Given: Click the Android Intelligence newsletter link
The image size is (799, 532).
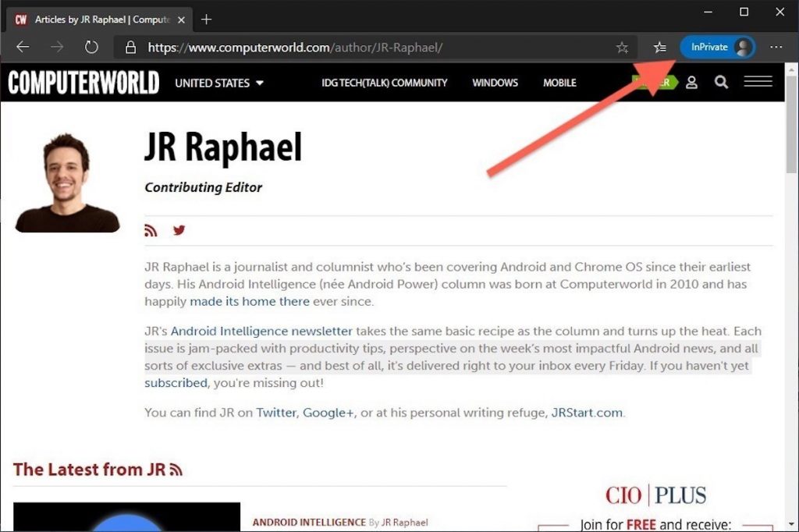Looking at the screenshot, I should click(x=261, y=331).
